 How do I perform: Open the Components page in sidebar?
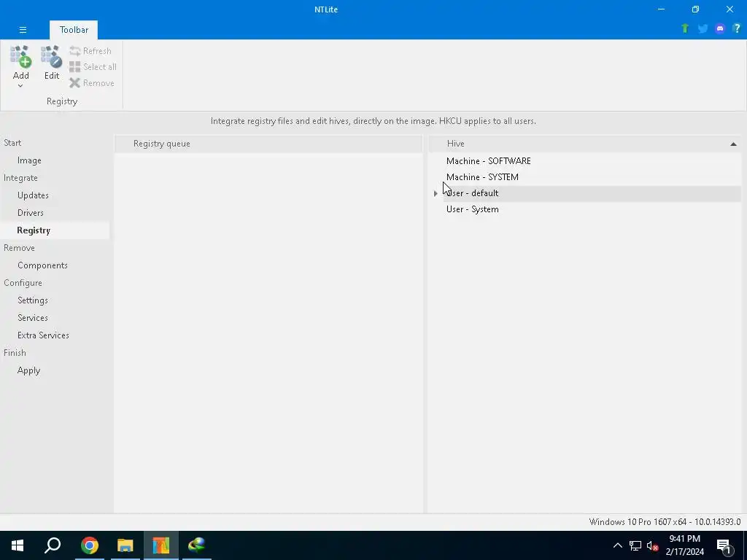point(42,265)
